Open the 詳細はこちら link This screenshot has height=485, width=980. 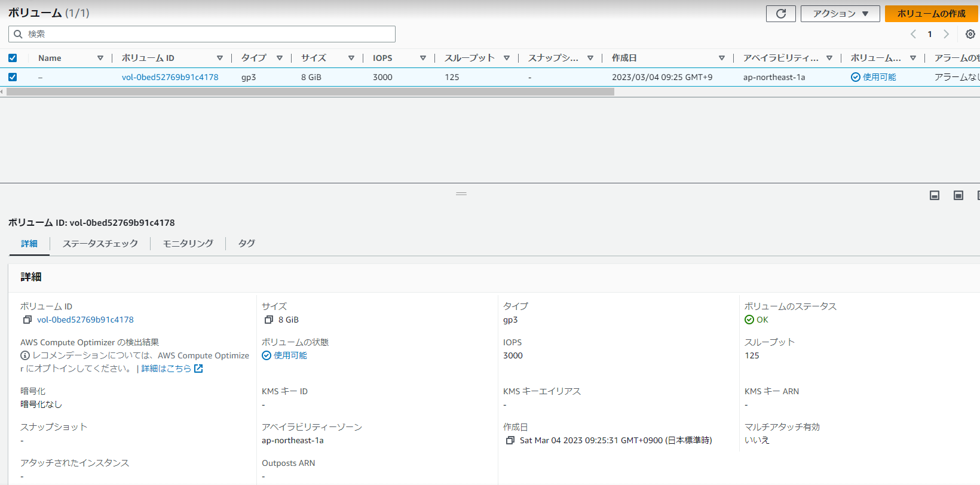(166, 369)
